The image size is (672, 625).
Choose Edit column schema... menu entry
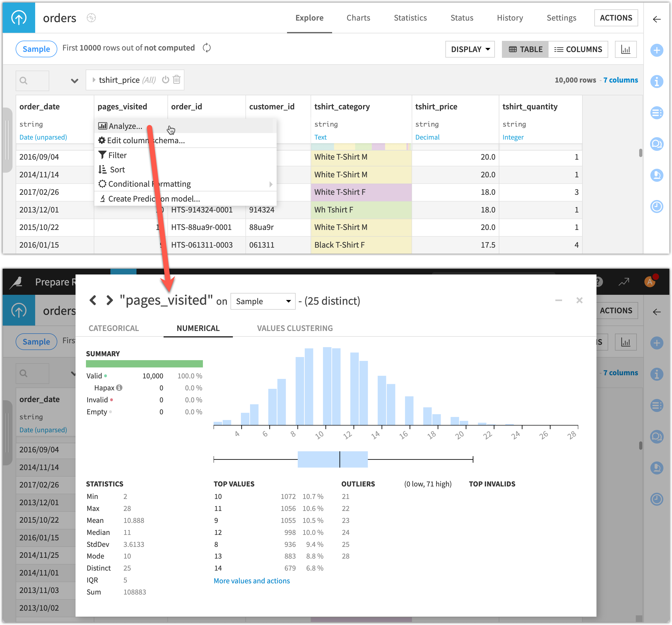pyautogui.click(x=185, y=141)
